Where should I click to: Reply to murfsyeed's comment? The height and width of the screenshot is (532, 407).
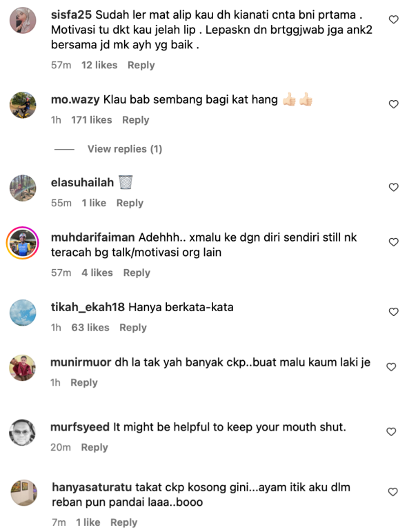[x=95, y=447]
